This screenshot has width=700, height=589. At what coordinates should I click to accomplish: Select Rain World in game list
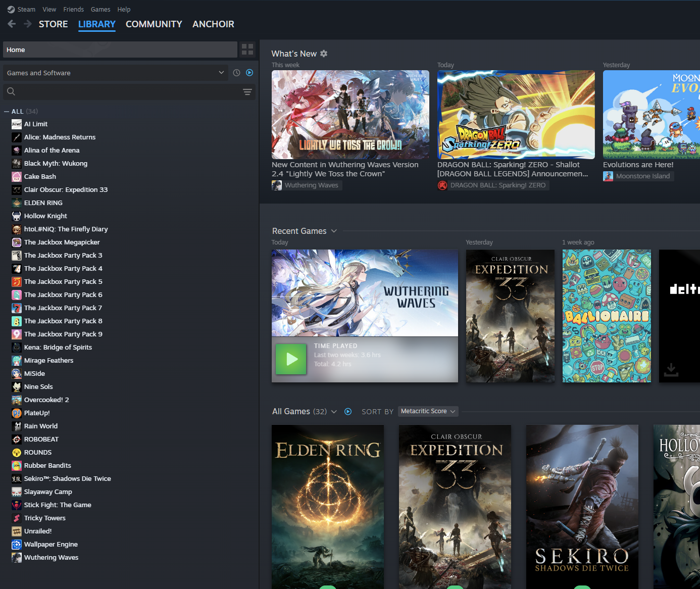41,426
